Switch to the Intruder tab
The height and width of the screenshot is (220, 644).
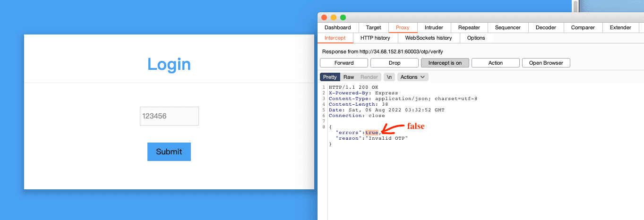[434, 27]
